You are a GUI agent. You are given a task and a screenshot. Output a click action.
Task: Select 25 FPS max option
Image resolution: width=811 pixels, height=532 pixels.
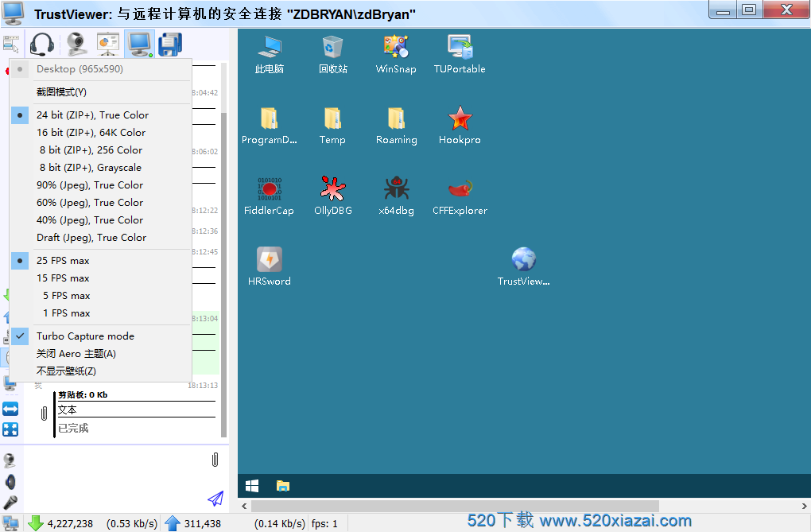click(x=101, y=261)
